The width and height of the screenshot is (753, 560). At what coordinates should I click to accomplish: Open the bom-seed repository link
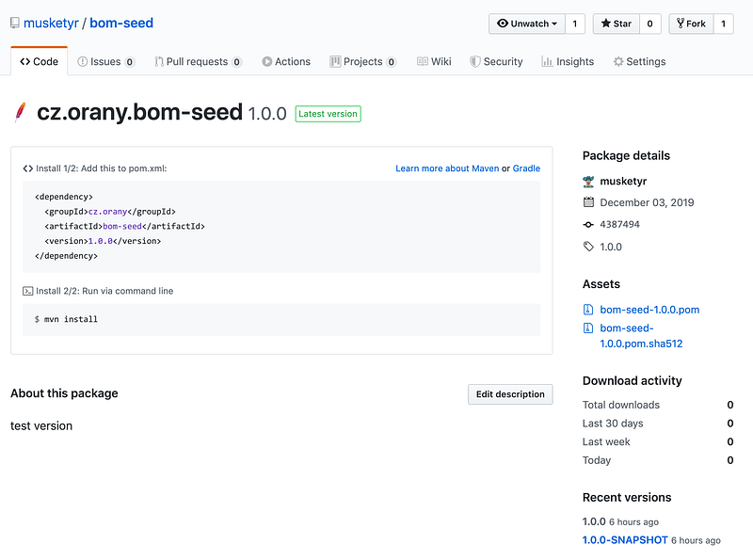pos(121,23)
